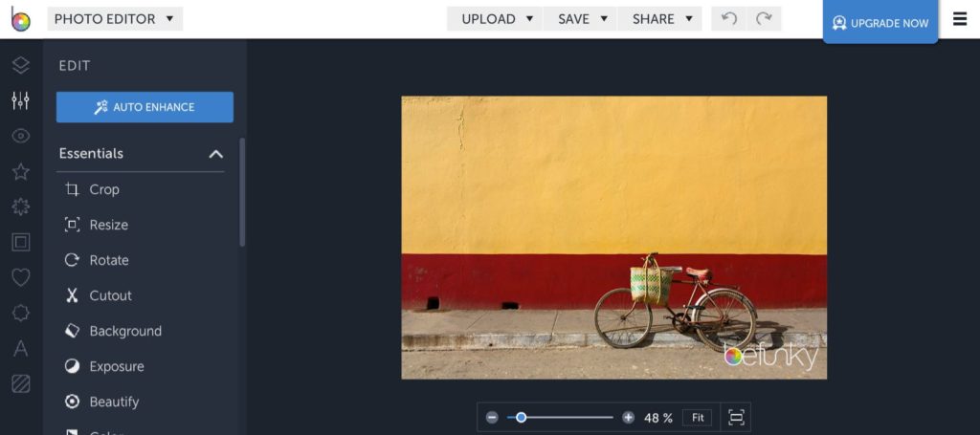Click the Auto Enhance button
Image resolution: width=980 pixels, height=435 pixels.
pyautogui.click(x=145, y=107)
